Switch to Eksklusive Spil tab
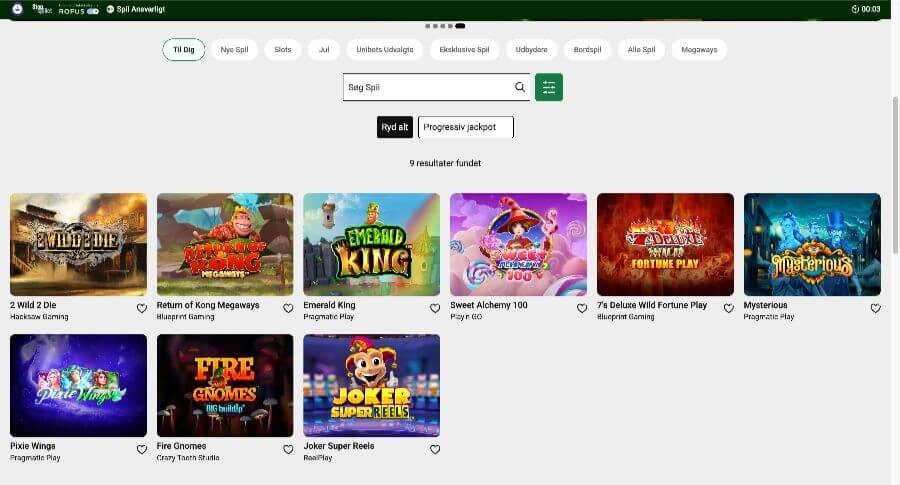Image resolution: width=900 pixels, height=485 pixels. pos(464,50)
